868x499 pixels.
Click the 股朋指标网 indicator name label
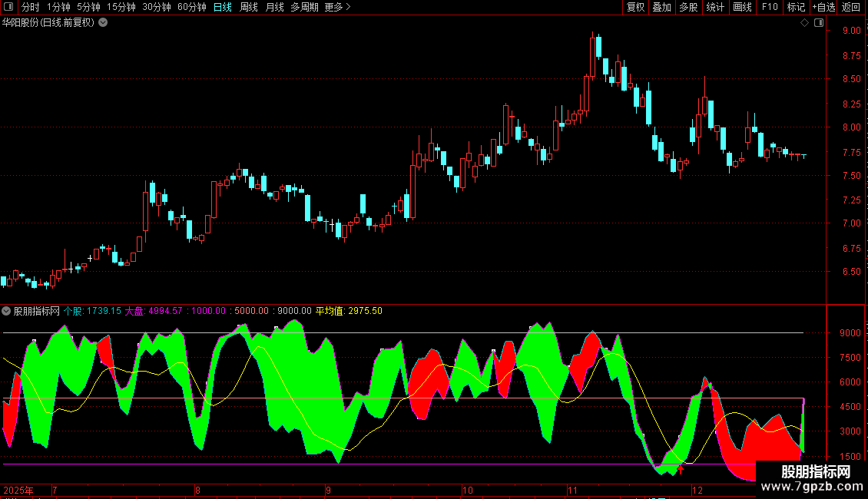pos(37,311)
